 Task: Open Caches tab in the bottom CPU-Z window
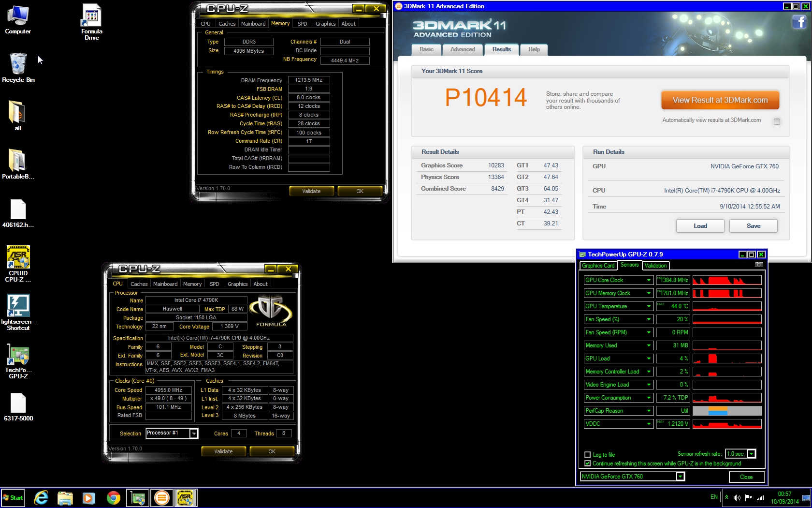point(139,284)
